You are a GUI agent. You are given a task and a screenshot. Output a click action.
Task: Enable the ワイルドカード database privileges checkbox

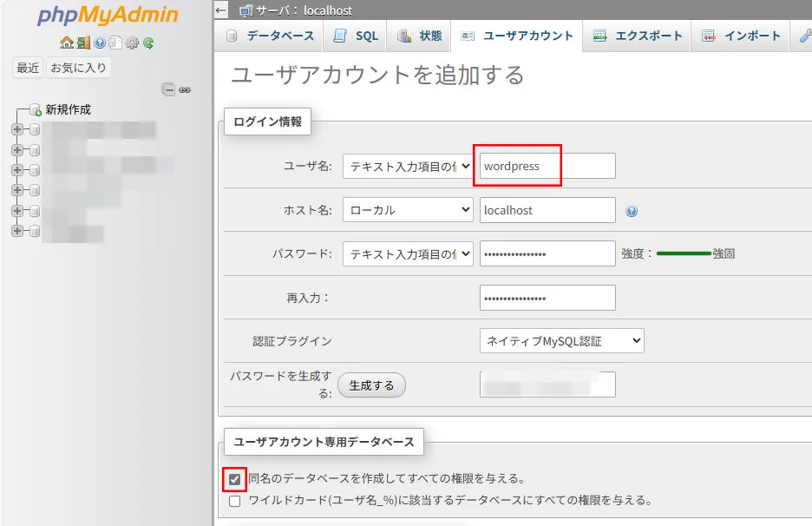coord(234,501)
